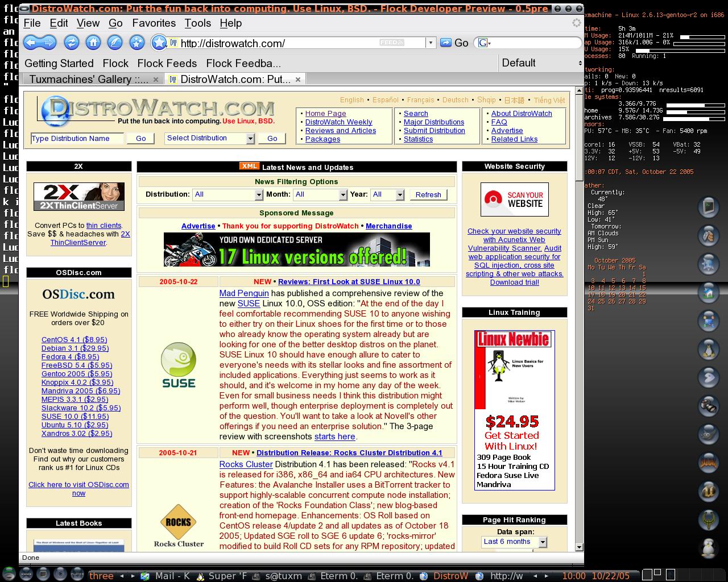The image size is (728, 582).
Task: Open the Flock Feeds bookmark
Action: [167, 63]
